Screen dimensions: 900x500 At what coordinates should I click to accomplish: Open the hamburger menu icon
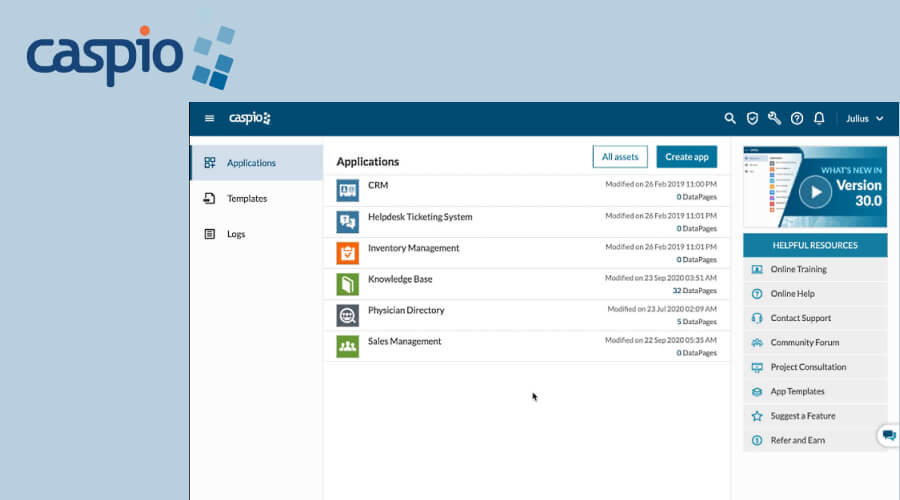click(x=210, y=118)
